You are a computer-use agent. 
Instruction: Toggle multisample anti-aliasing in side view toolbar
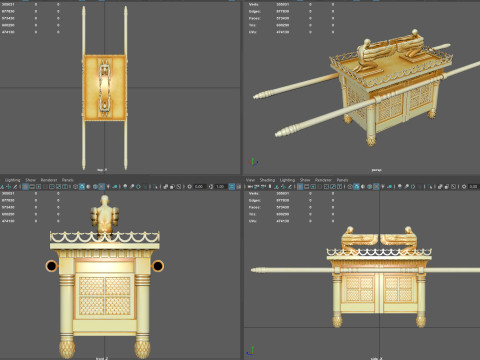pyautogui.click(x=413, y=187)
